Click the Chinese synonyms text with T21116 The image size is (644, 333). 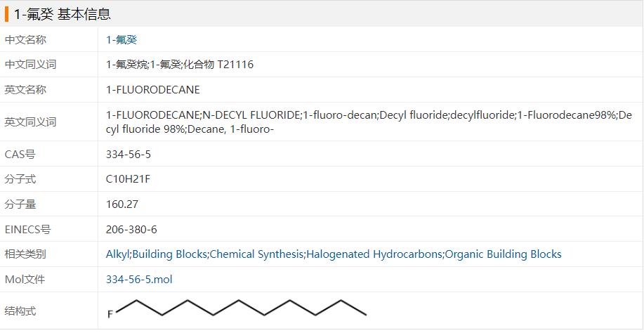point(180,65)
